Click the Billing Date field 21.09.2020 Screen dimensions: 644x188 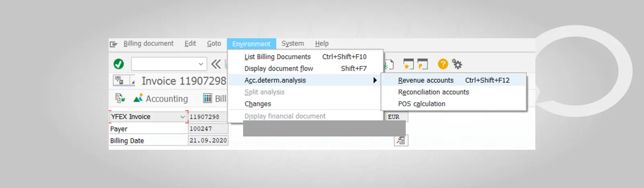[x=208, y=140]
